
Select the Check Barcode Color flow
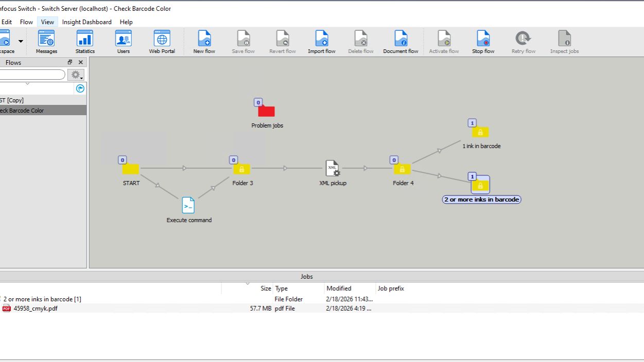point(43,110)
